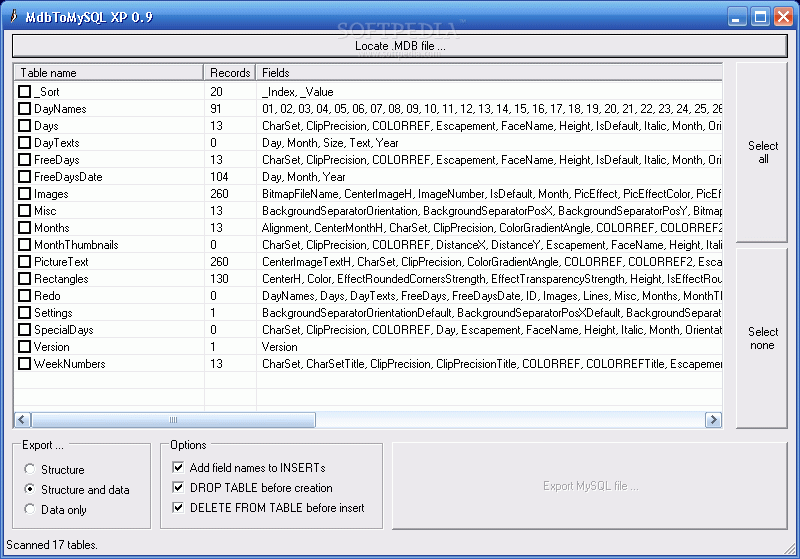Viewport: 800px width, 559px height.
Task: Select the Misc table checkbox
Action: (24, 211)
